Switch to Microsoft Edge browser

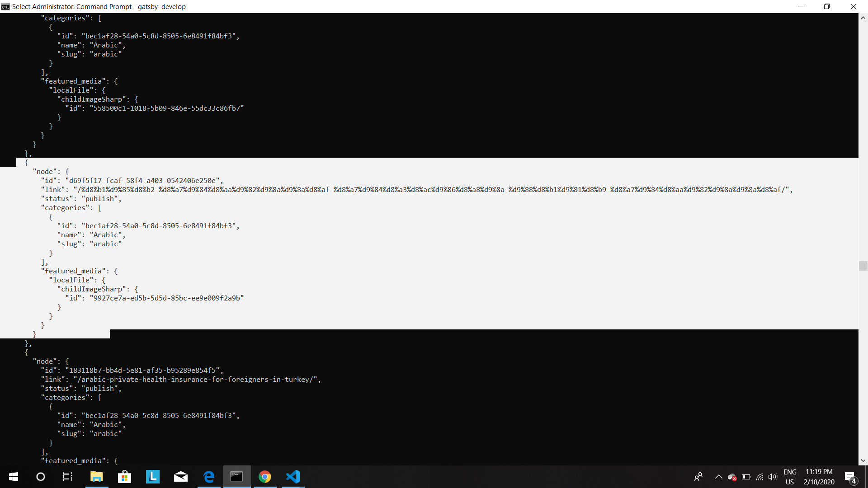click(209, 477)
